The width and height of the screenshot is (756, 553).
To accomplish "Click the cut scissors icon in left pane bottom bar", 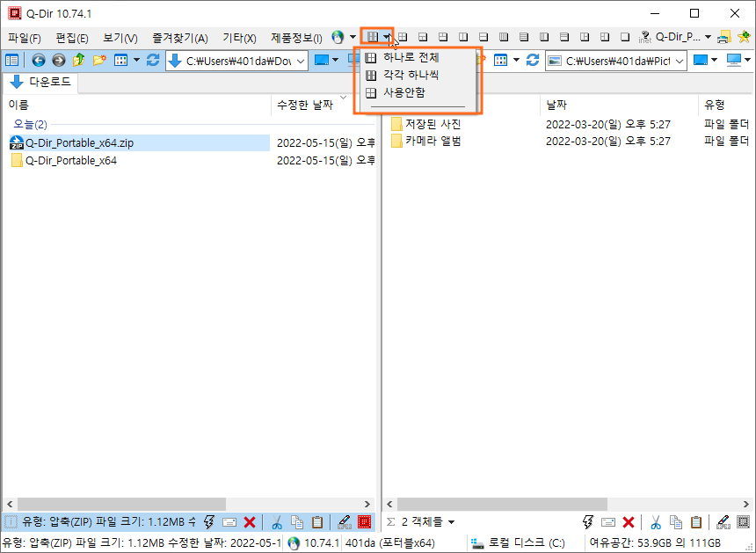I will pos(277,521).
